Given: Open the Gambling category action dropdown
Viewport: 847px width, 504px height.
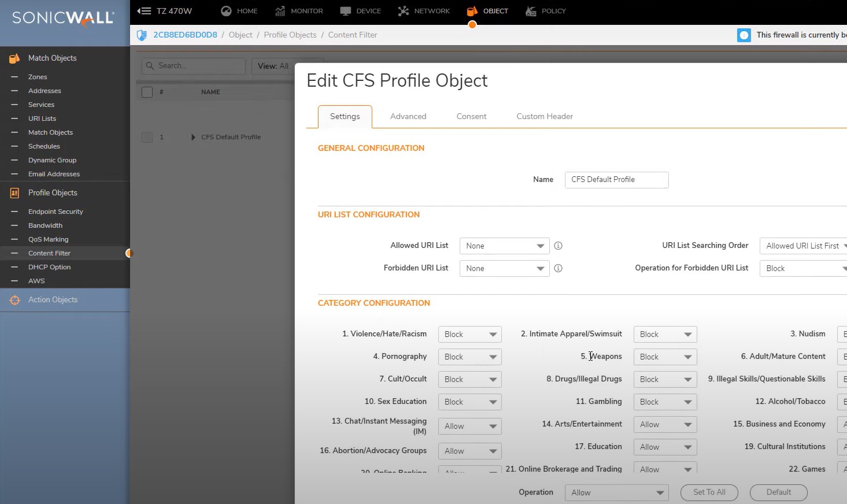Looking at the screenshot, I should [x=665, y=402].
